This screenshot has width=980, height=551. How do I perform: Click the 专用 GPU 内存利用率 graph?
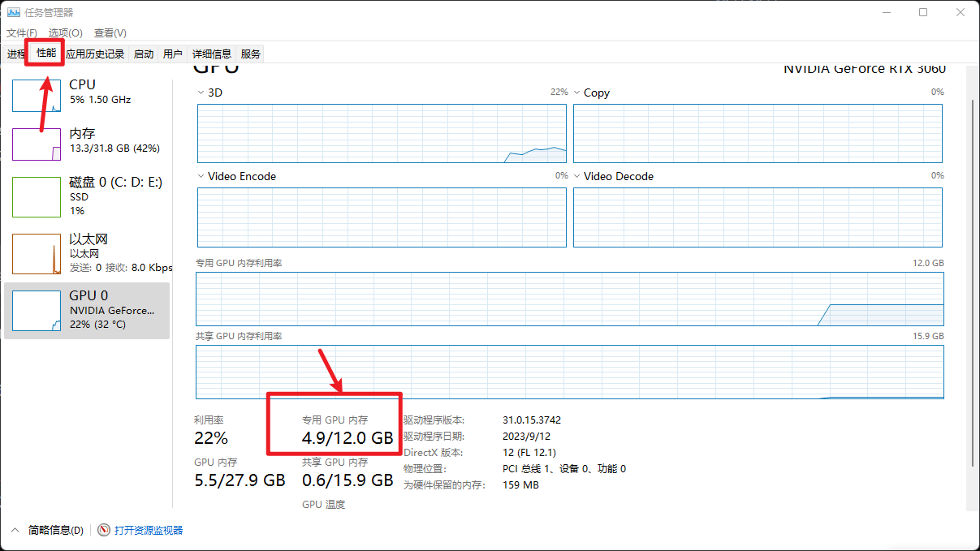(x=570, y=299)
